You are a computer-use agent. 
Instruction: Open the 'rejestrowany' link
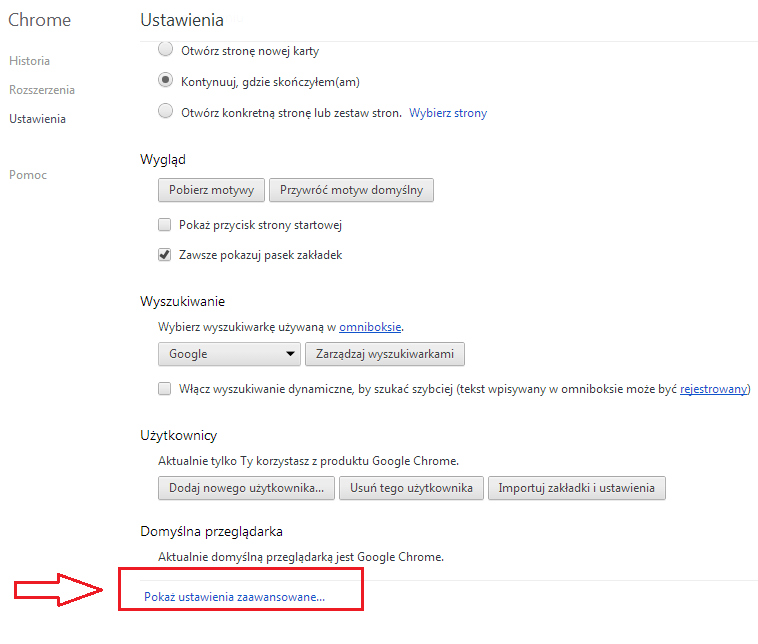[713, 389]
